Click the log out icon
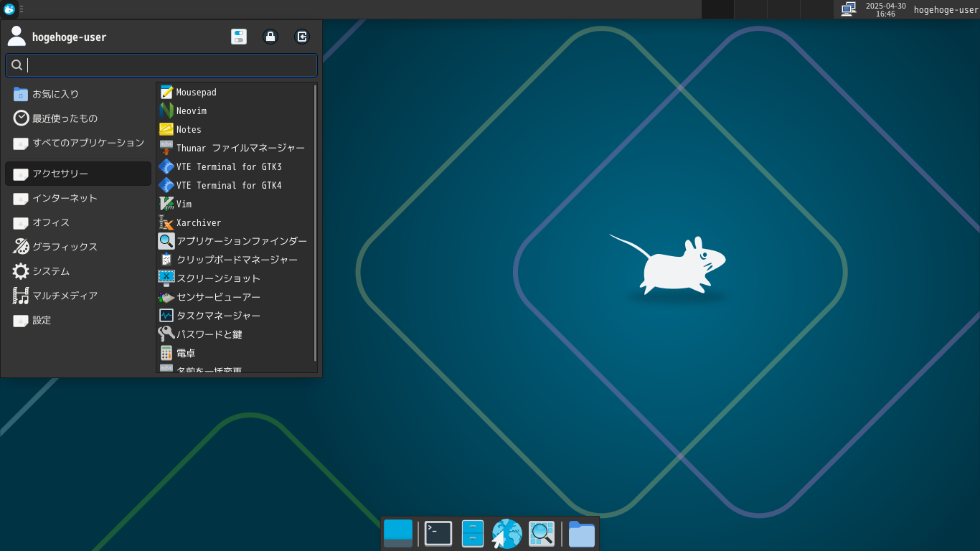This screenshot has height=551, width=980. click(302, 37)
